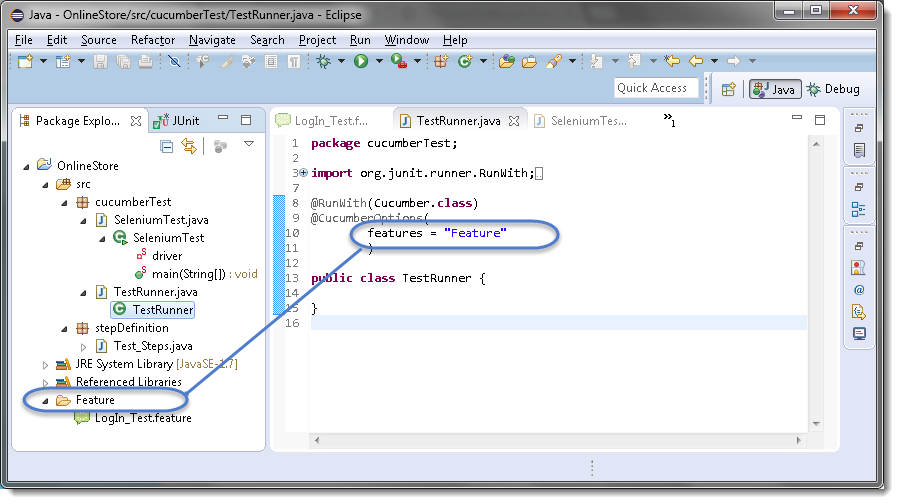This screenshot has height=504, width=899.
Task: Open the LogIn_Test.feature editor tab
Action: [323, 121]
